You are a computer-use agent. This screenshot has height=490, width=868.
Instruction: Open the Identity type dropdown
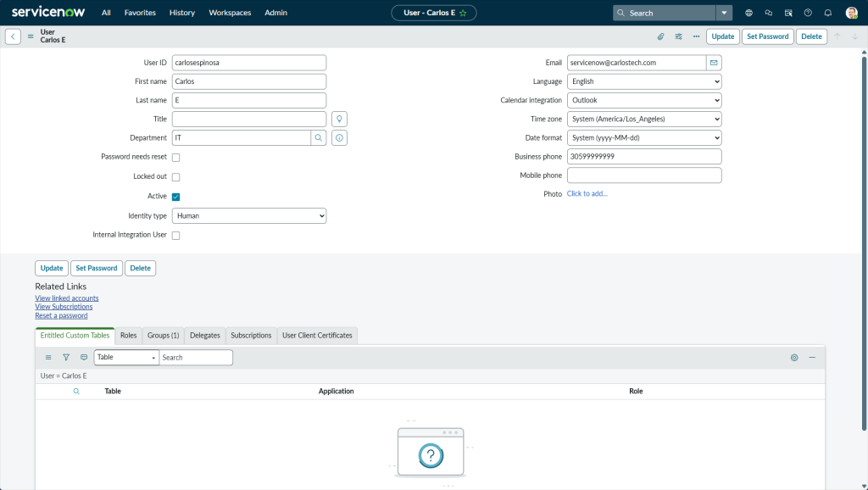click(x=248, y=216)
